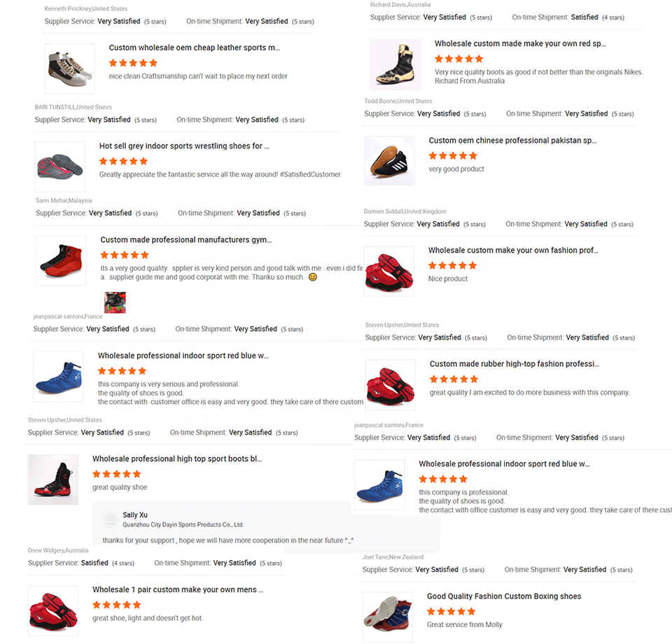Click the leather sports shoe product image
The width and height of the screenshot is (672, 644).
[69, 69]
